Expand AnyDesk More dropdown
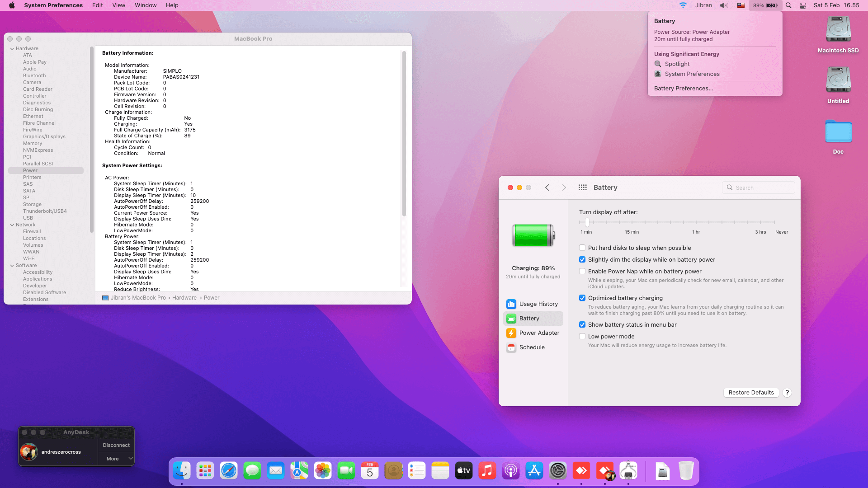 coord(116,459)
